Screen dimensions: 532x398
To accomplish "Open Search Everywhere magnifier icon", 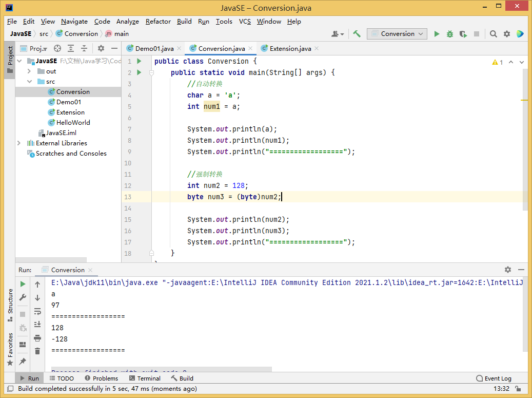I will pyautogui.click(x=493, y=34).
